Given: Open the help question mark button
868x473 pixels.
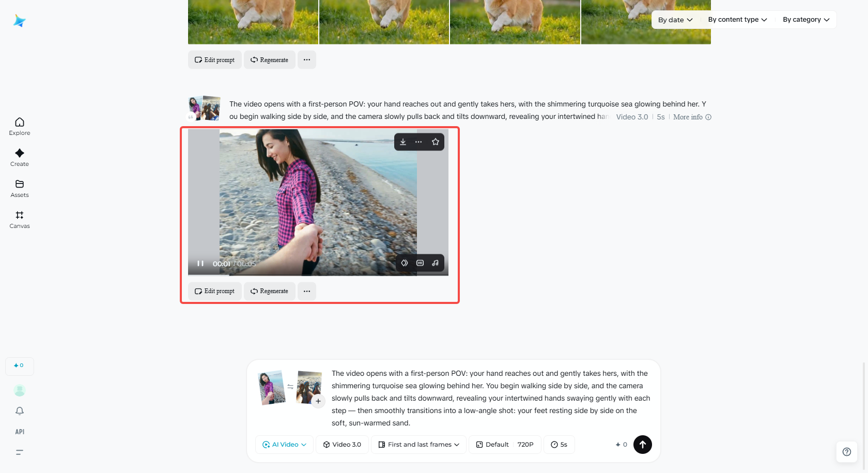Looking at the screenshot, I should (847, 452).
